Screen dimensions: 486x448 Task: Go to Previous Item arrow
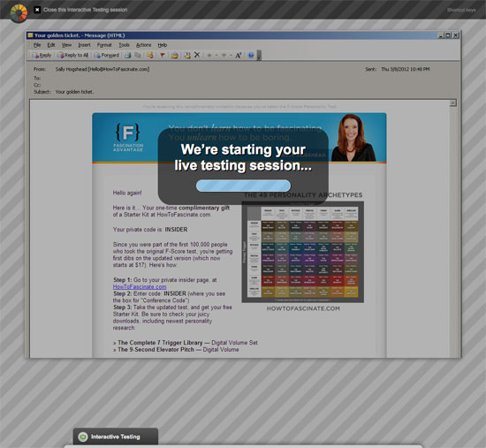(209, 55)
